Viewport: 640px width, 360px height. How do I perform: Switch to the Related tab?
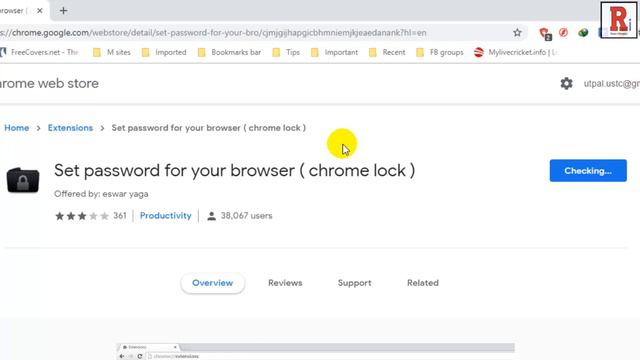coord(423,283)
